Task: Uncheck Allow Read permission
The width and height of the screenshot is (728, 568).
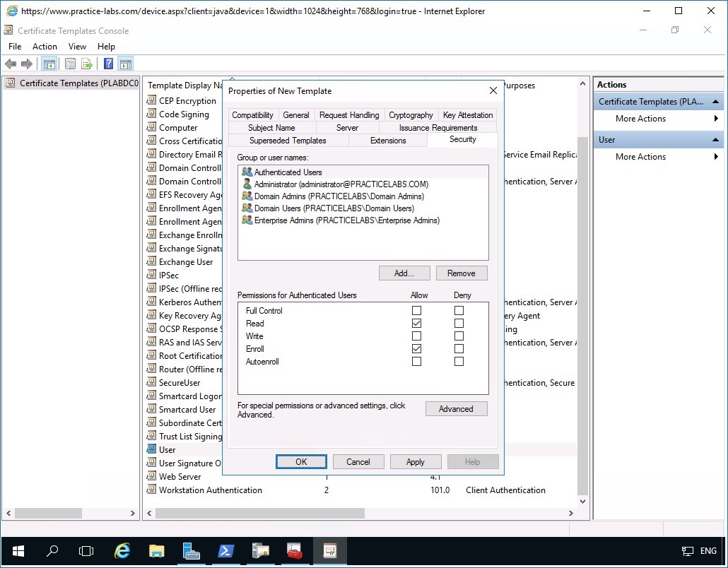Action: coord(416,323)
